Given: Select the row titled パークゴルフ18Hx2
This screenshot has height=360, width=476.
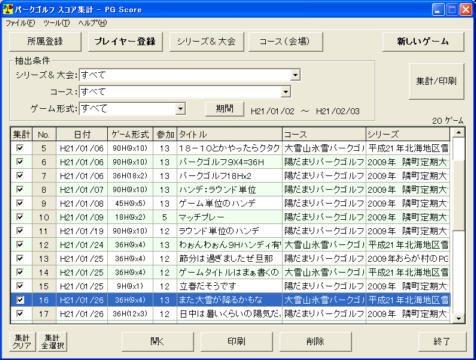Looking at the screenshot, I should (230, 176).
